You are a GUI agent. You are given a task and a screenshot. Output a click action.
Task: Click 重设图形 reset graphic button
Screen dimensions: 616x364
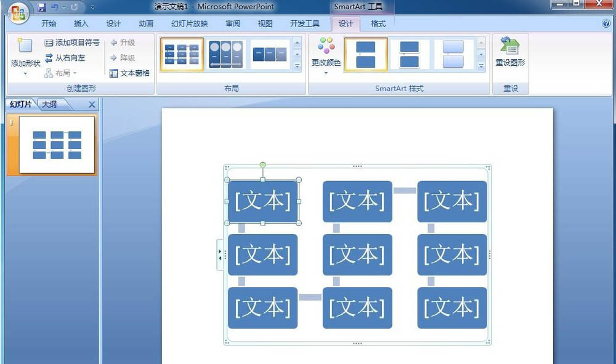point(510,52)
